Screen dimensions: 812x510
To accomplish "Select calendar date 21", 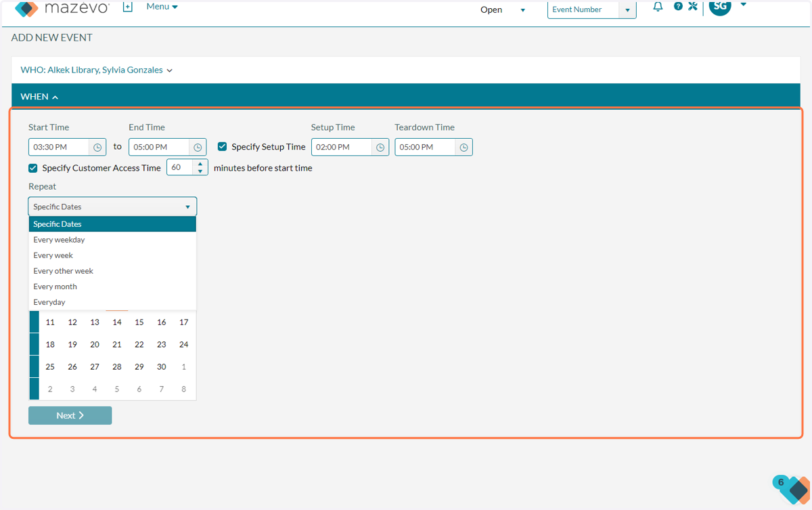I will coord(117,345).
